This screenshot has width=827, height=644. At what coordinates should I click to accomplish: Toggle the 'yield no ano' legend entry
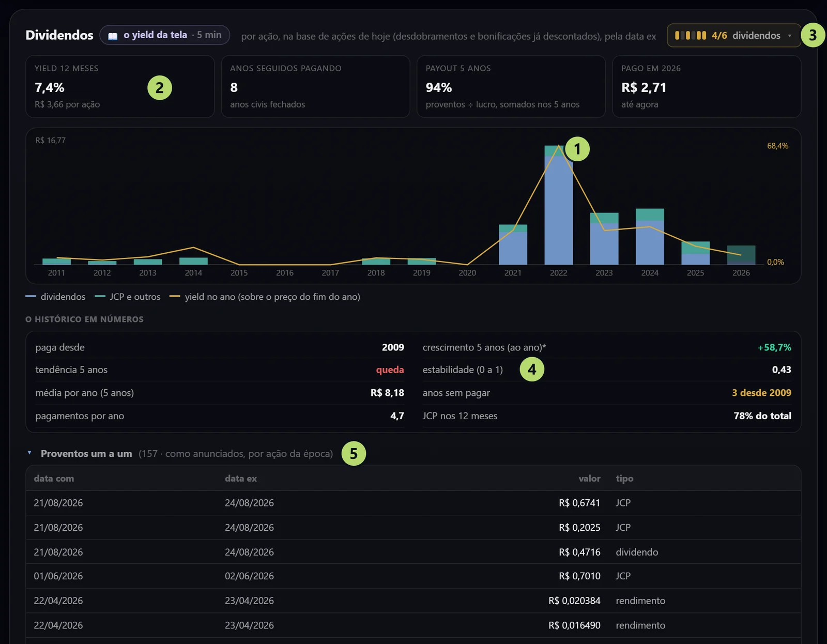[265, 297]
